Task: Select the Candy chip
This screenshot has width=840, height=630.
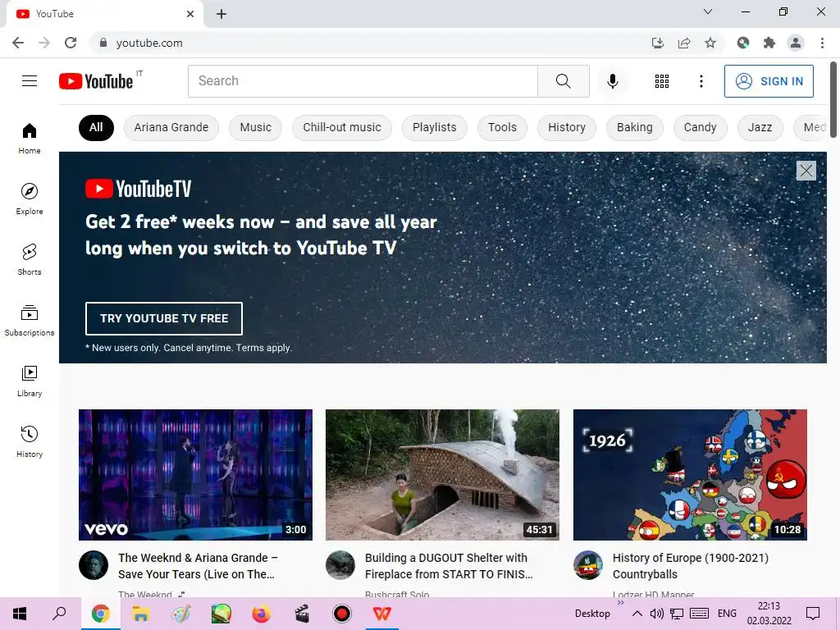Action: [x=701, y=127]
